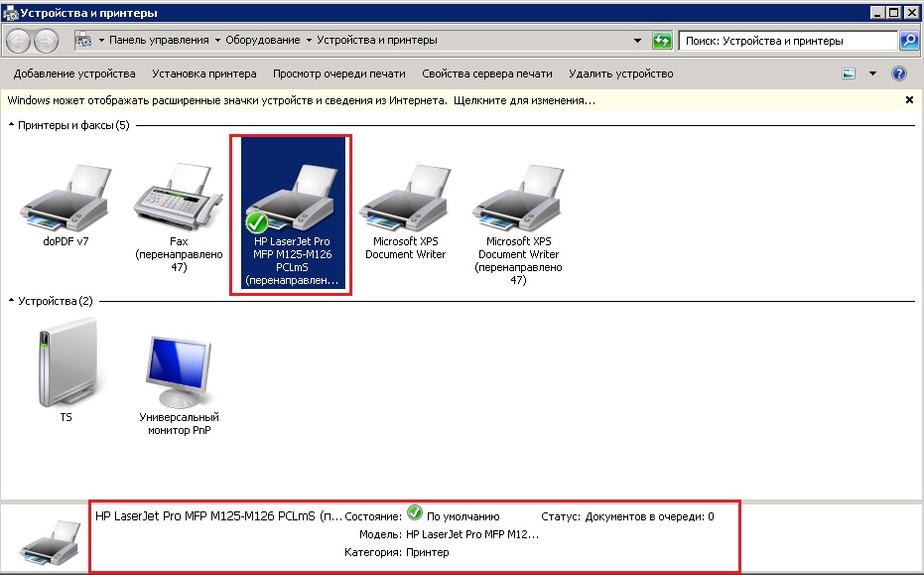Viewport: 924px width, 575px height.
Task: Click the yellow information bar message
Action: [x=301, y=100]
